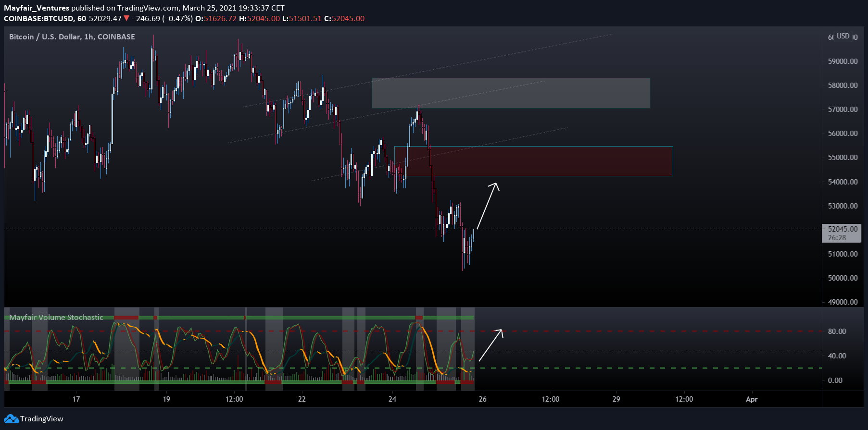Click the TradingView wordmark beside the logo
The image size is (868, 430).
coord(42,419)
